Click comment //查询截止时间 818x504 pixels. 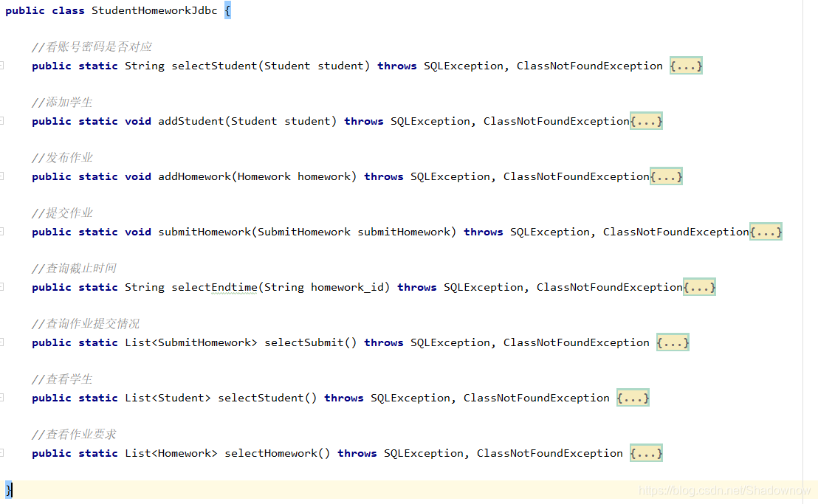pyautogui.click(x=74, y=268)
